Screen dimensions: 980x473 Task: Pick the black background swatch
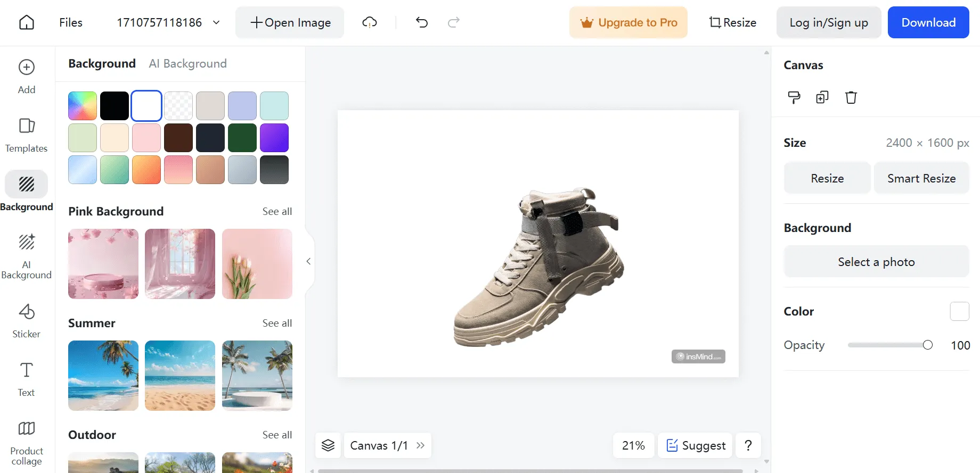[115, 106]
